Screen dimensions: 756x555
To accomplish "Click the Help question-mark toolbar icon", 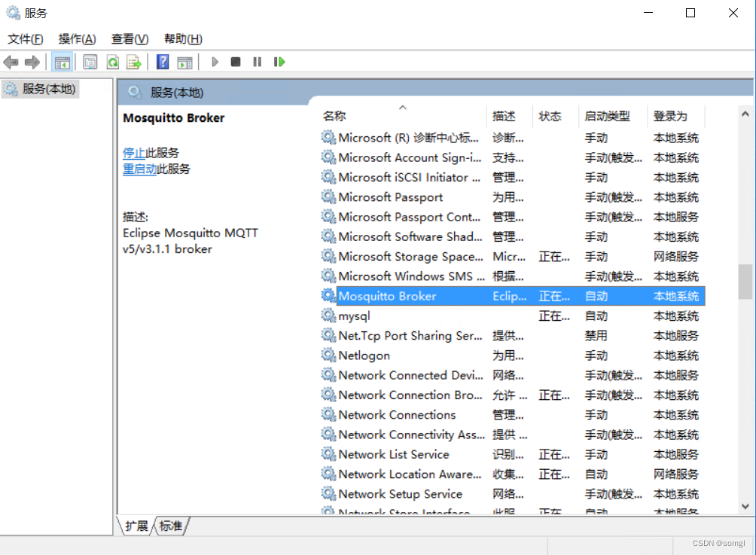I will (x=162, y=62).
